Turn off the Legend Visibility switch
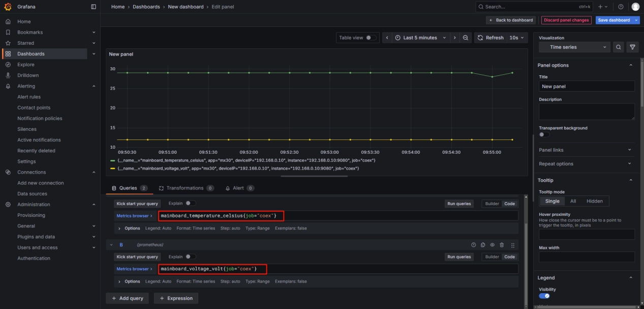This screenshot has height=309, width=644. tap(544, 296)
